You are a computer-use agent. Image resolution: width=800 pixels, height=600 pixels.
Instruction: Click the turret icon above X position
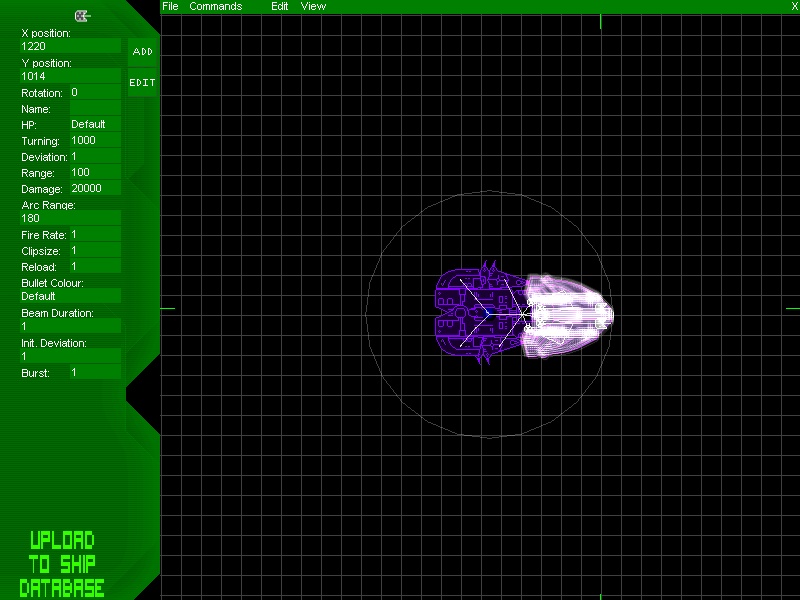point(83,16)
